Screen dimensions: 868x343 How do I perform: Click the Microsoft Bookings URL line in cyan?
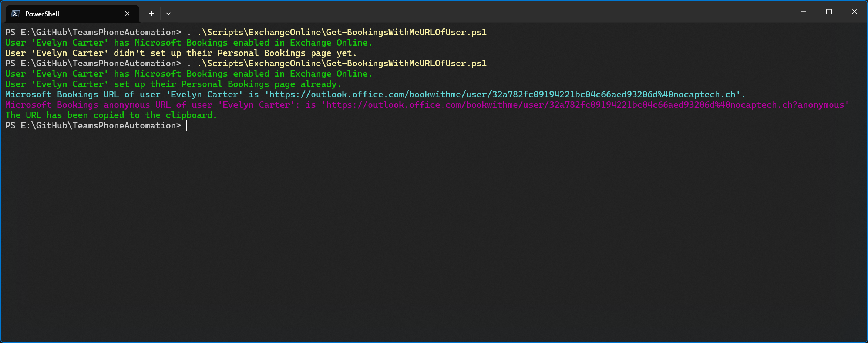[x=375, y=94]
